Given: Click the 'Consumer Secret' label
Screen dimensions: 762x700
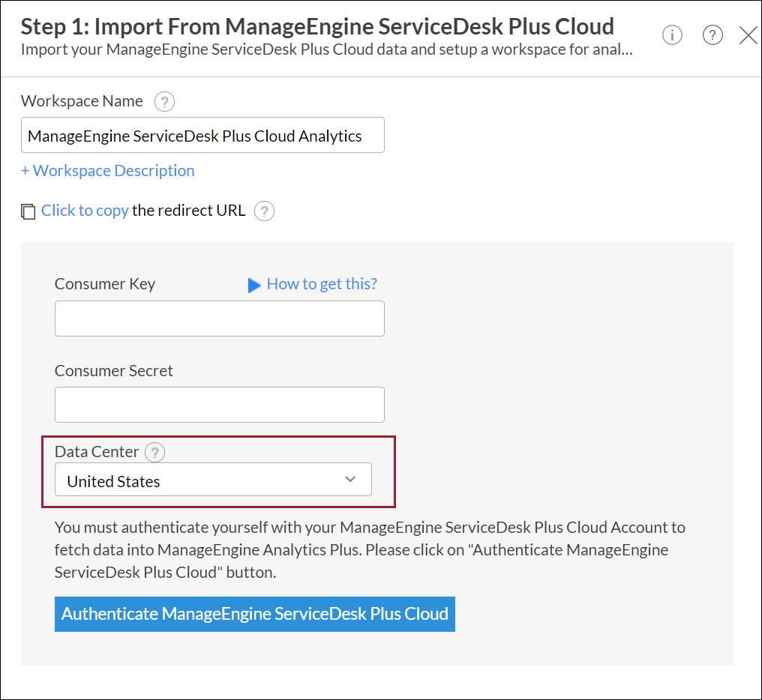Looking at the screenshot, I should [114, 371].
